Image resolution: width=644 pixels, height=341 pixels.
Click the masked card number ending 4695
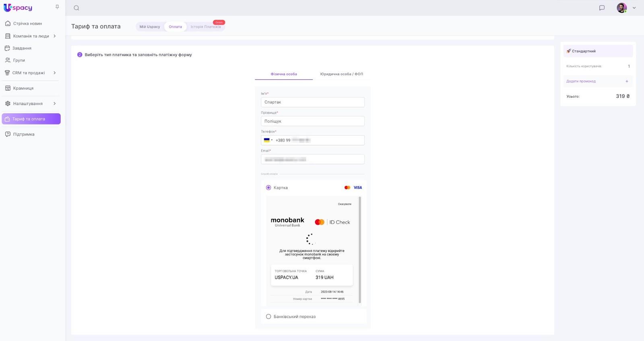tap(333, 299)
